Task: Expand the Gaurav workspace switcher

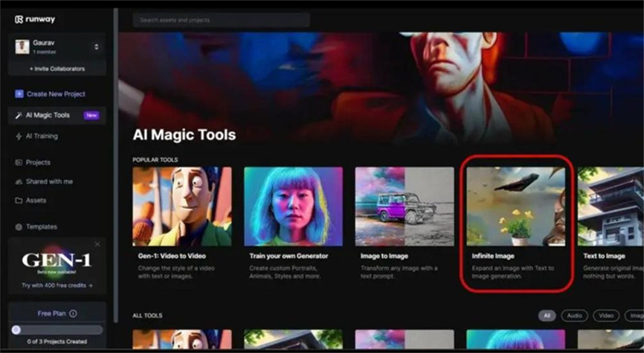Action: 97,47
